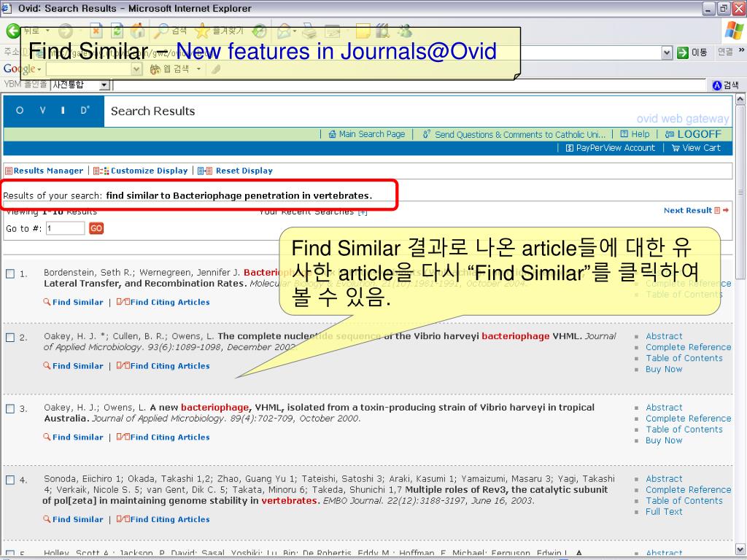Check the box for result 2
The width and height of the screenshot is (747, 560).
click(x=10, y=337)
